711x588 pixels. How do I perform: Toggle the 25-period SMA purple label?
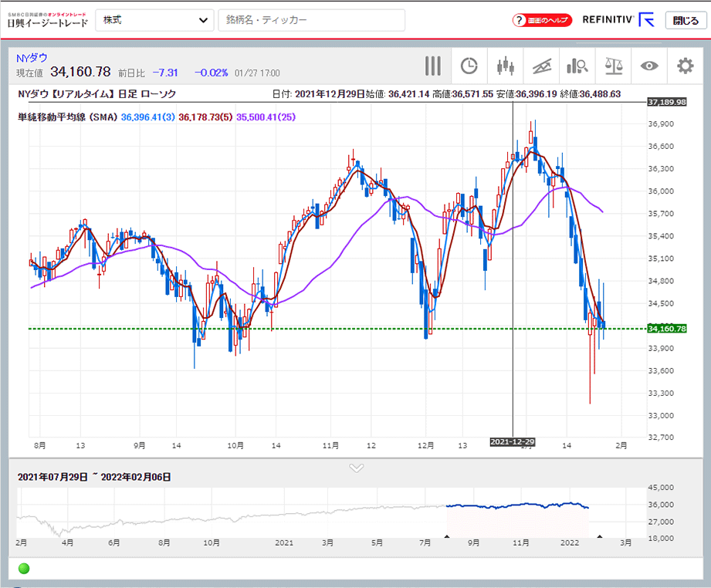click(x=265, y=117)
